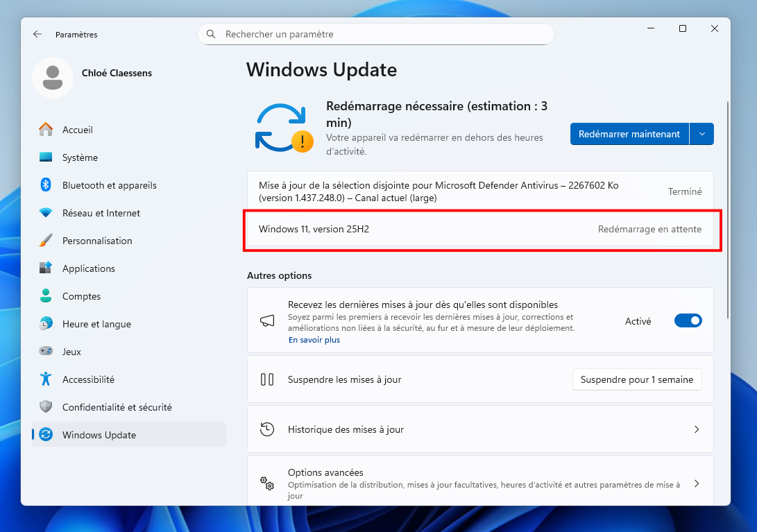This screenshot has height=532, width=757.
Task: Click the Accessibilité icon in sidebar
Action: 46,379
